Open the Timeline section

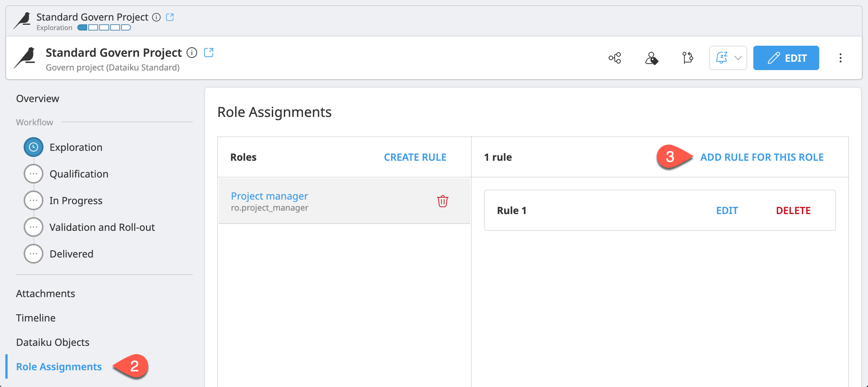36,318
